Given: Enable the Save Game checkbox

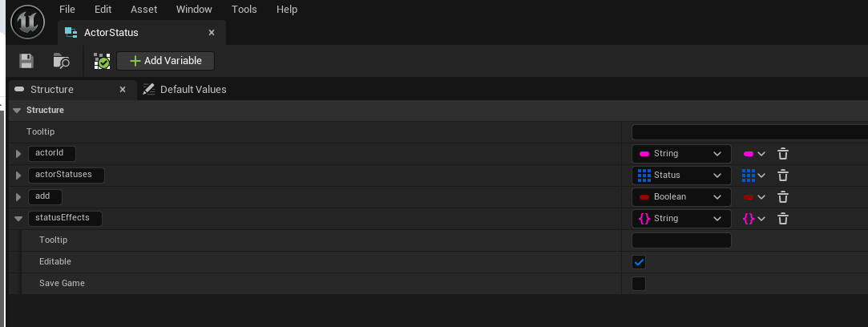Looking at the screenshot, I should tap(639, 284).
